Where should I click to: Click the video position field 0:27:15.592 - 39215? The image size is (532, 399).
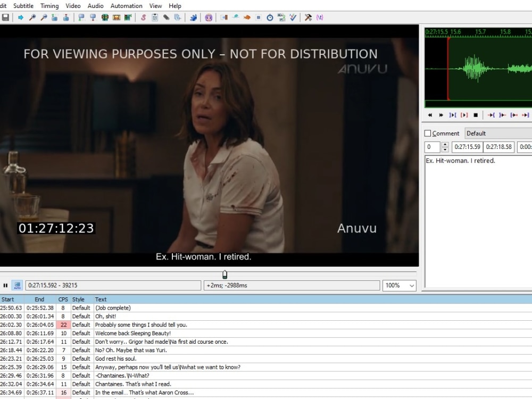(113, 285)
